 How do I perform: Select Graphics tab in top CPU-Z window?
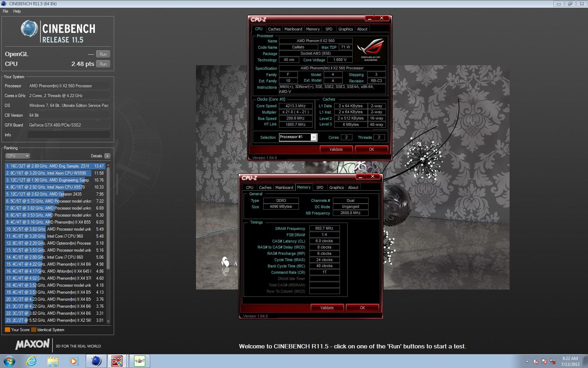[x=346, y=29]
